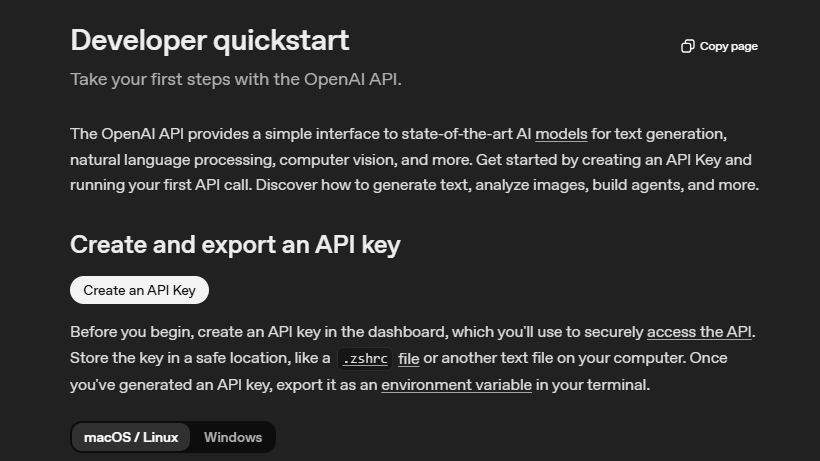Click the word dashboard in the paragraph
Viewport: 820px width, 461px height.
pyautogui.click(x=404, y=332)
